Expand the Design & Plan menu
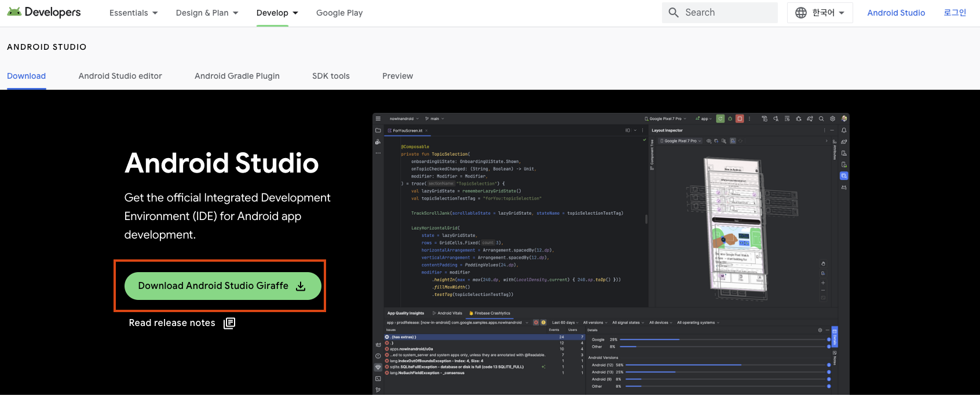Viewport: 980px width, 414px height. click(x=207, y=13)
